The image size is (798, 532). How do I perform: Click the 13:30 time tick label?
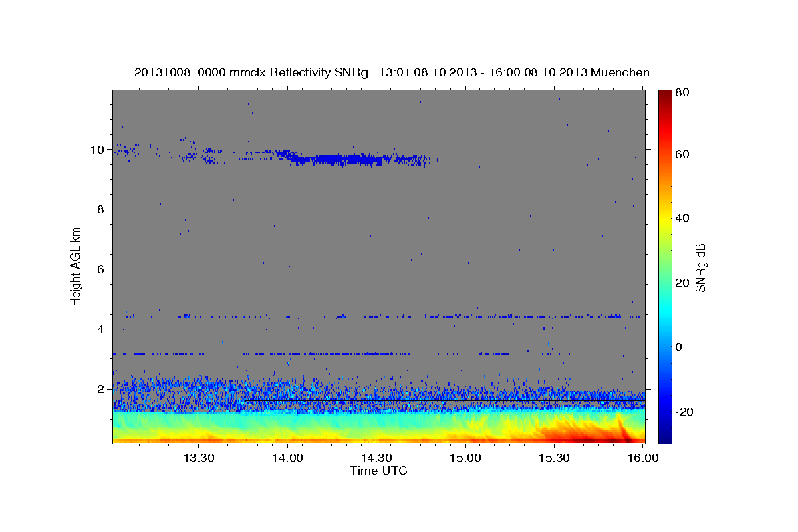[x=198, y=458]
